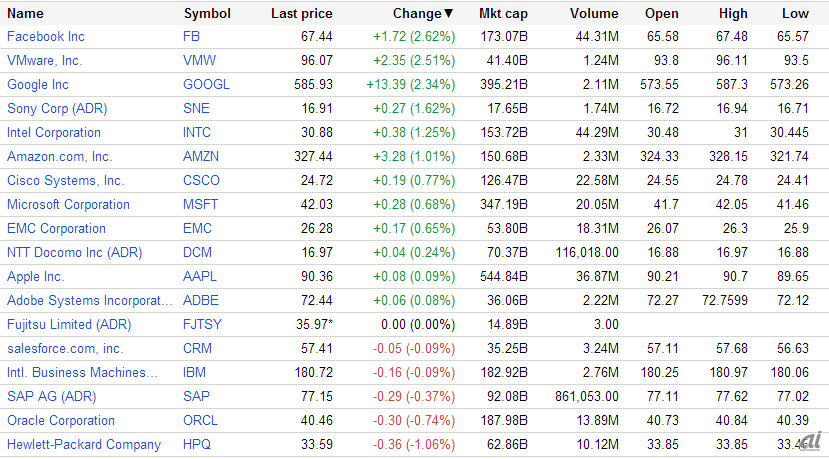The height and width of the screenshot is (459, 829).
Task: Click the MSFT symbol link
Action: 200,204
